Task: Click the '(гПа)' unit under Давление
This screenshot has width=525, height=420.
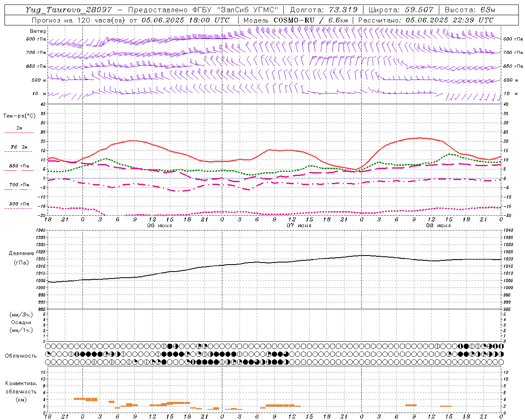Action: pos(21,263)
